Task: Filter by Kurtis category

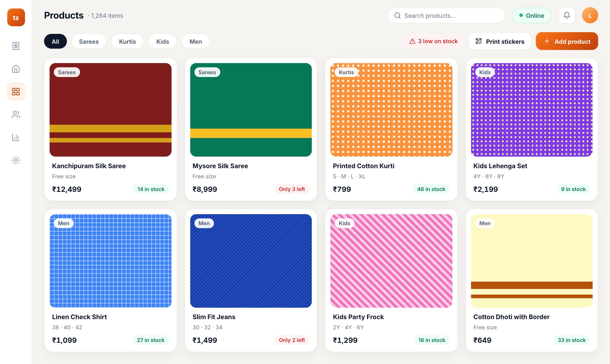Action: click(127, 41)
